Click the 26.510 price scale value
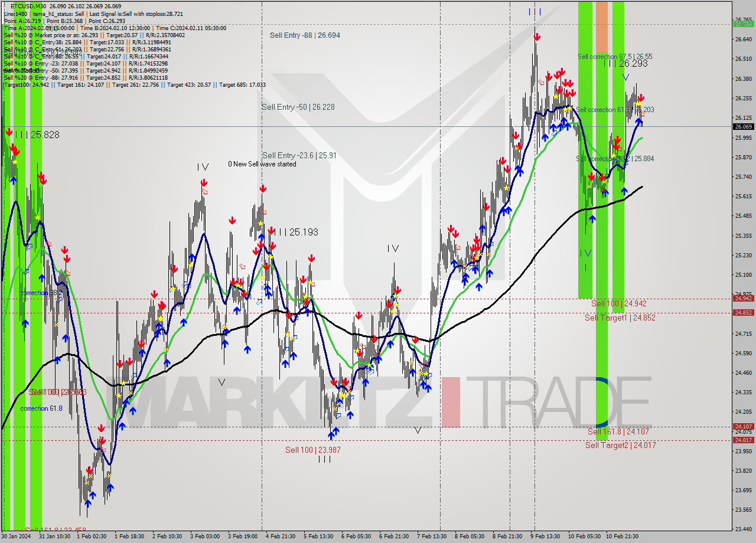 pyautogui.click(x=743, y=58)
